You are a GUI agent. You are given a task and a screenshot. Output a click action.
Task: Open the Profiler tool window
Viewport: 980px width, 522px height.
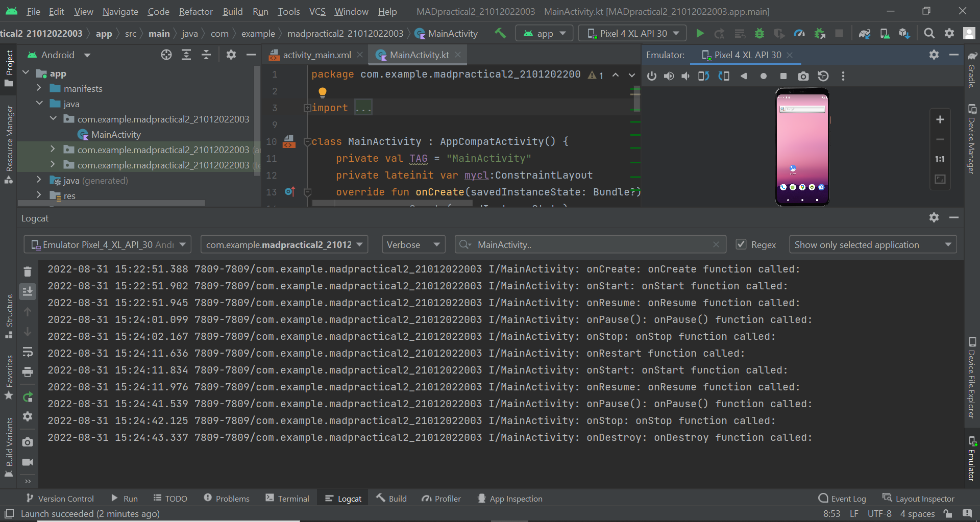pyautogui.click(x=441, y=499)
